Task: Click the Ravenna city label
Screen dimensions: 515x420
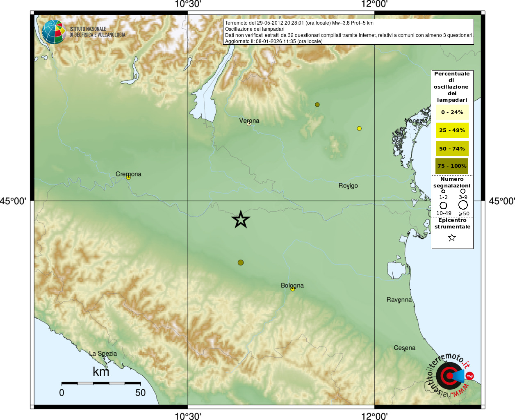Action: click(x=399, y=300)
